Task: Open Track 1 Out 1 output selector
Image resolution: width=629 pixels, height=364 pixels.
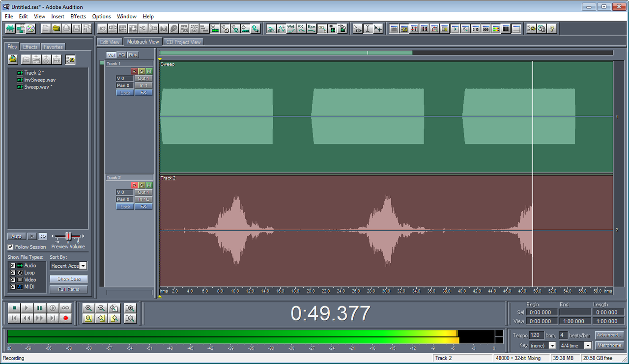Action: (143, 79)
